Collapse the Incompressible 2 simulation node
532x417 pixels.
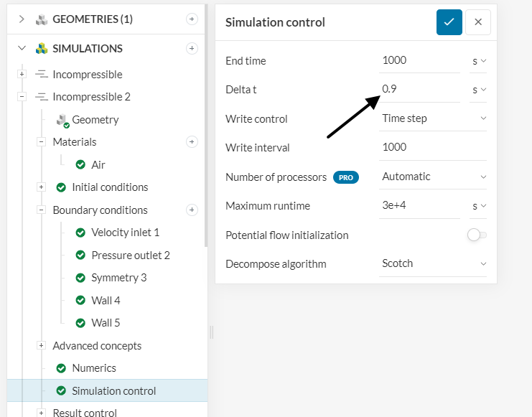22,97
